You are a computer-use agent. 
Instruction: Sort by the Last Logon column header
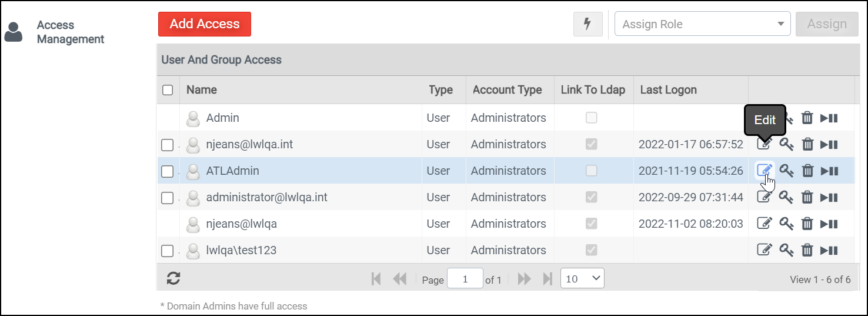click(668, 90)
